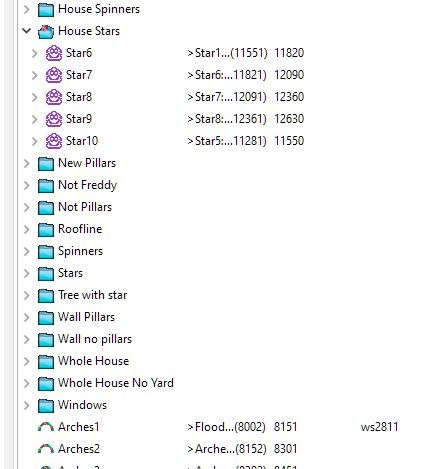Click the Star10 model icon

(54, 141)
